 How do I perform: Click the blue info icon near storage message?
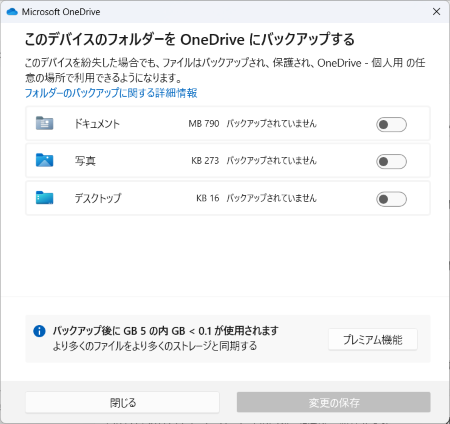pyautogui.click(x=39, y=331)
